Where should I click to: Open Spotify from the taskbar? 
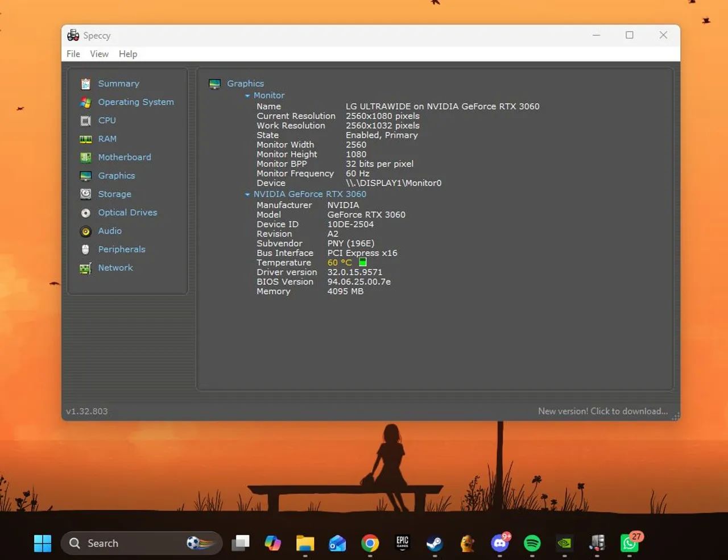click(x=532, y=543)
